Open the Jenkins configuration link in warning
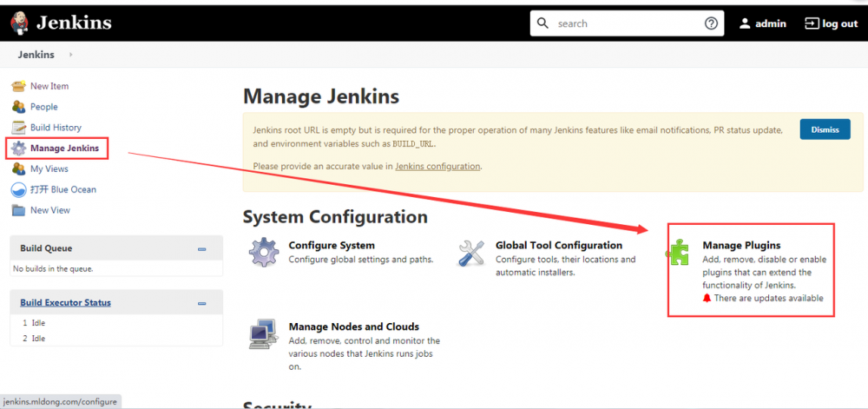Screen dimensions: 868x409 pos(437,166)
